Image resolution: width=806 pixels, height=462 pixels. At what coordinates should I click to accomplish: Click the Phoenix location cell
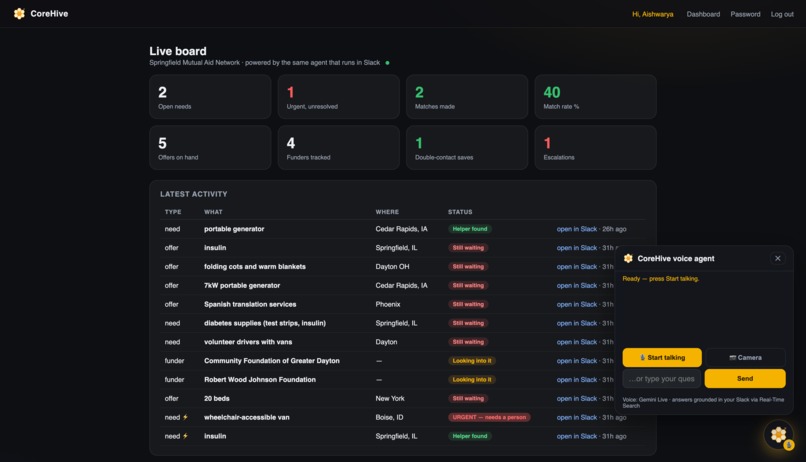pos(388,304)
